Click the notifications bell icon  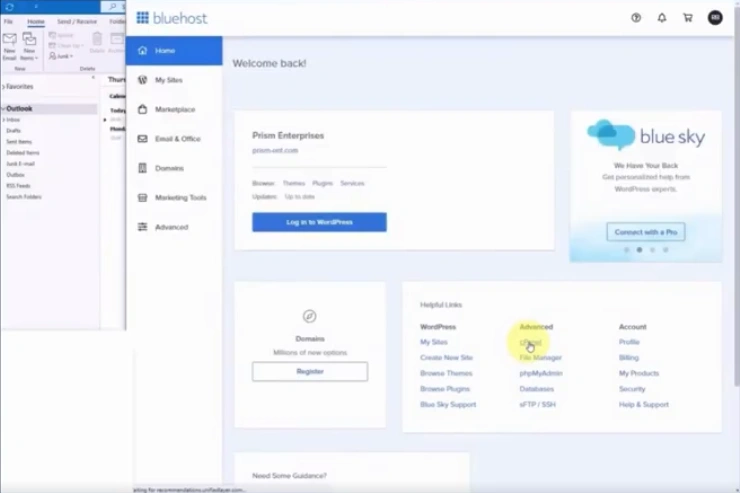[x=662, y=18]
